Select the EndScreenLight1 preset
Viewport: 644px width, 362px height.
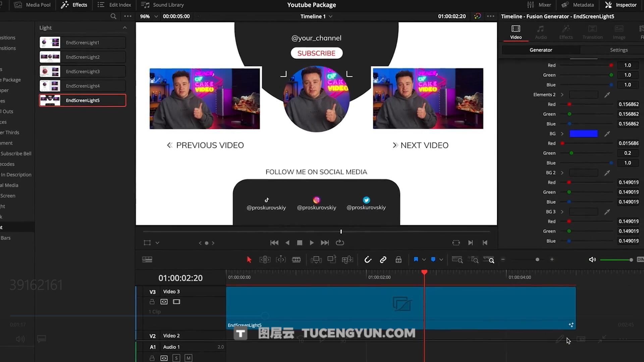[83, 43]
